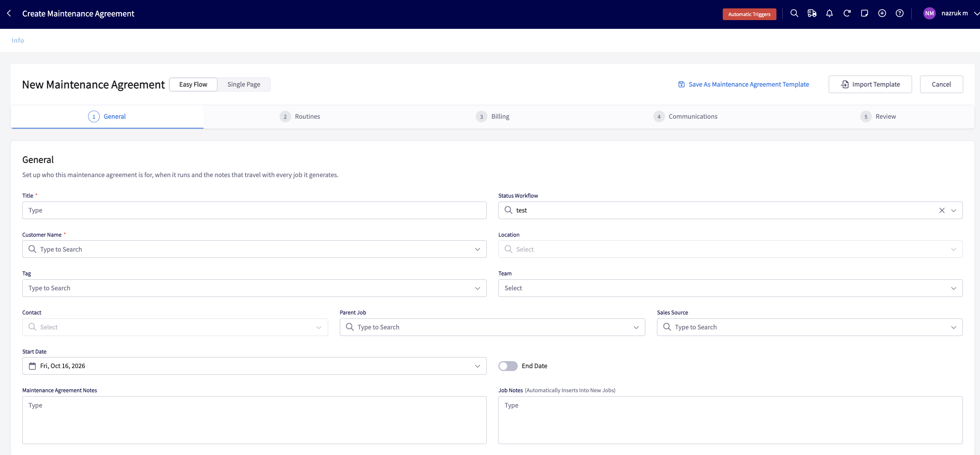This screenshot has width=980, height=455.
Task: Go to the Communications step
Action: tap(685, 116)
